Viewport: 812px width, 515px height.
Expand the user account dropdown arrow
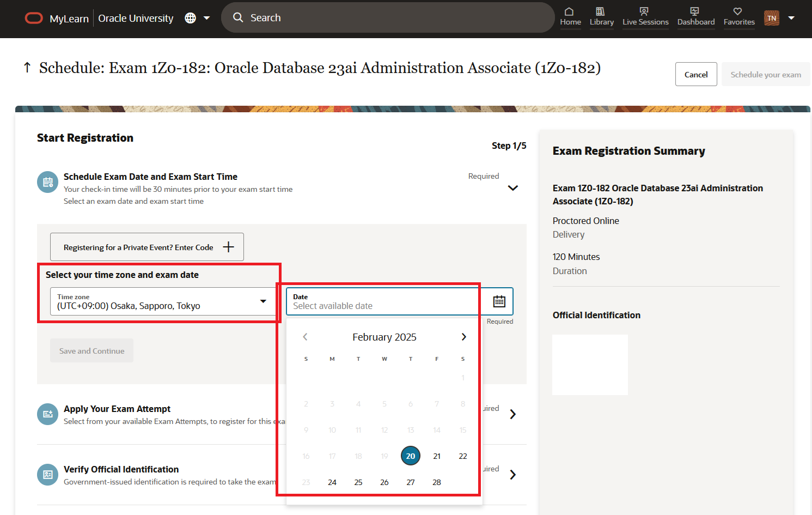pos(791,18)
